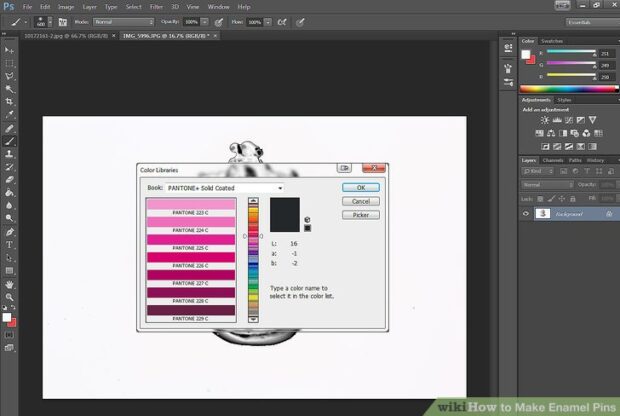The image size is (620, 416).
Task: Select the Magic Wand tool
Action: 9,89
